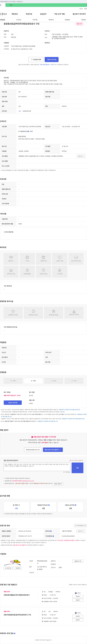Image resolution: width=87 pixels, height=644 pixels.
Task: Click the 필기 selection method tile
Action: (x=54, y=381)
